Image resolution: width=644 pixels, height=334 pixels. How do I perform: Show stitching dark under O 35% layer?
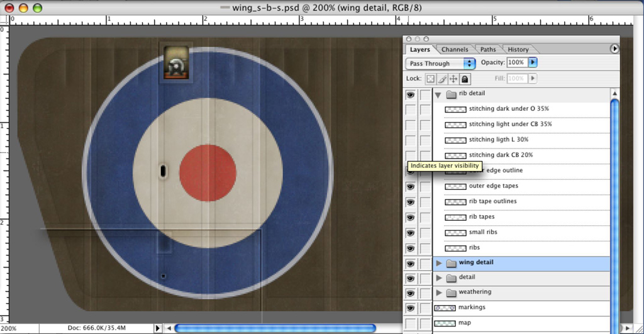(410, 109)
